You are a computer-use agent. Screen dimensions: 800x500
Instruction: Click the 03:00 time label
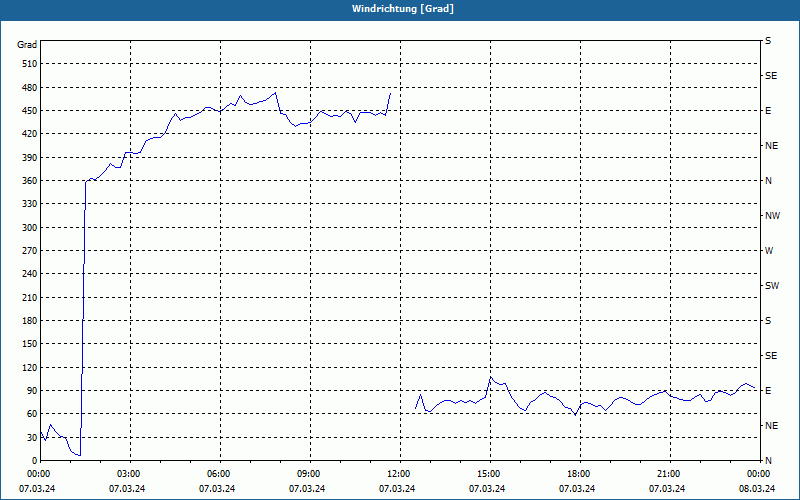tap(131, 474)
